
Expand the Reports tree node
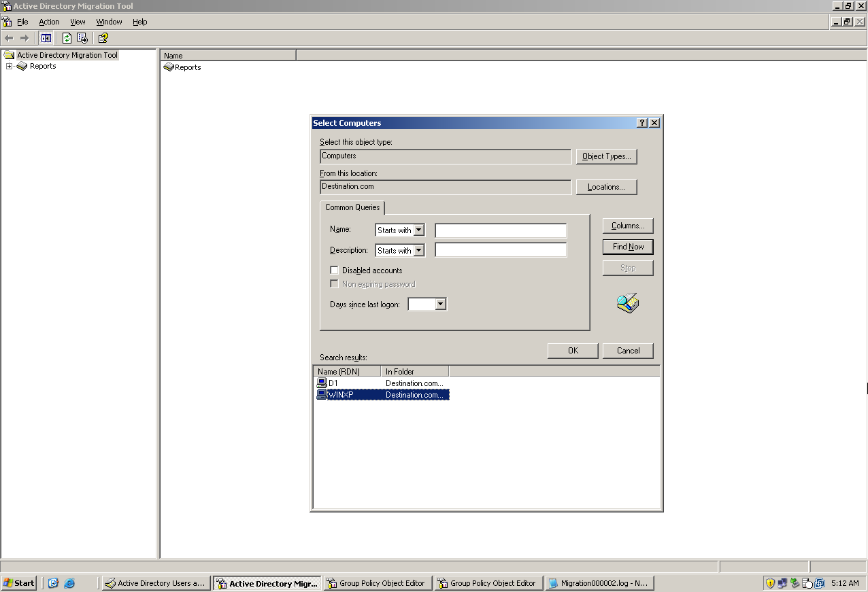pos(9,66)
